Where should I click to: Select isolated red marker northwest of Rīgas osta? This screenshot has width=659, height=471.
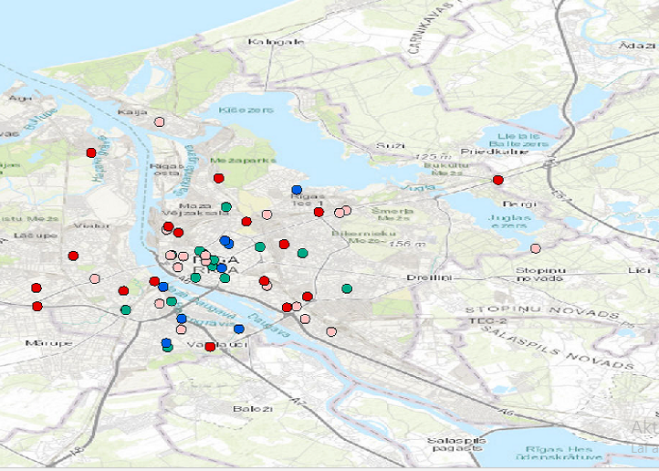click(x=91, y=152)
